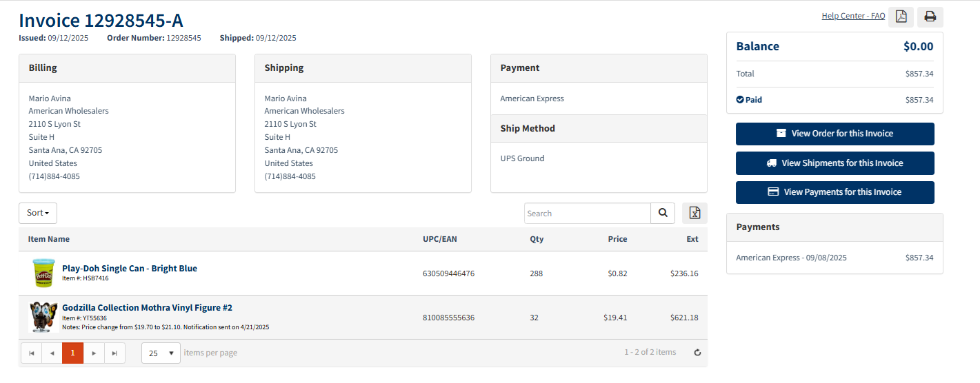Click the search magnifier button
This screenshot has height=383, width=980.
pyautogui.click(x=662, y=214)
